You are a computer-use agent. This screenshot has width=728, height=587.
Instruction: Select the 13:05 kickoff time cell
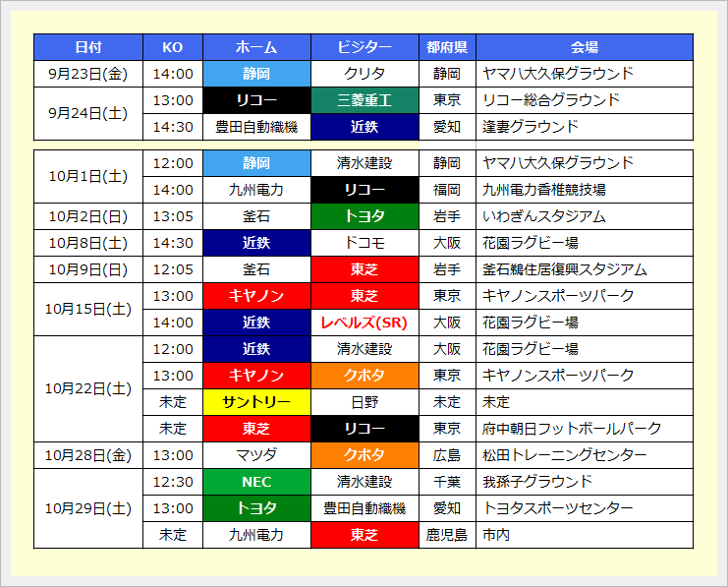tap(173, 216)
